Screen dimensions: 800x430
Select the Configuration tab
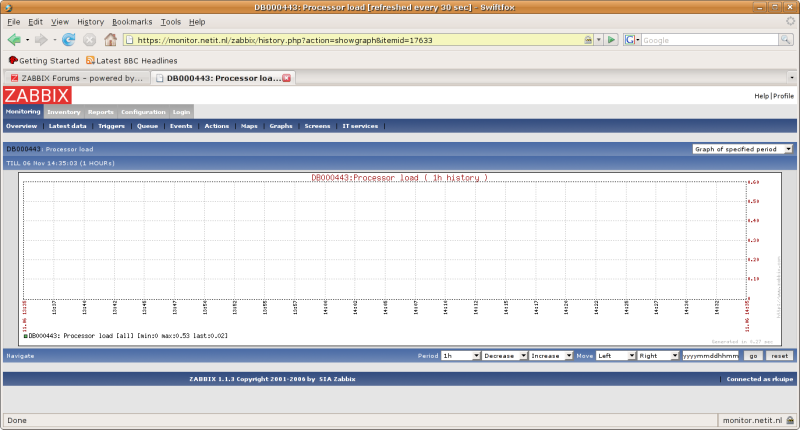pos(143,112)
